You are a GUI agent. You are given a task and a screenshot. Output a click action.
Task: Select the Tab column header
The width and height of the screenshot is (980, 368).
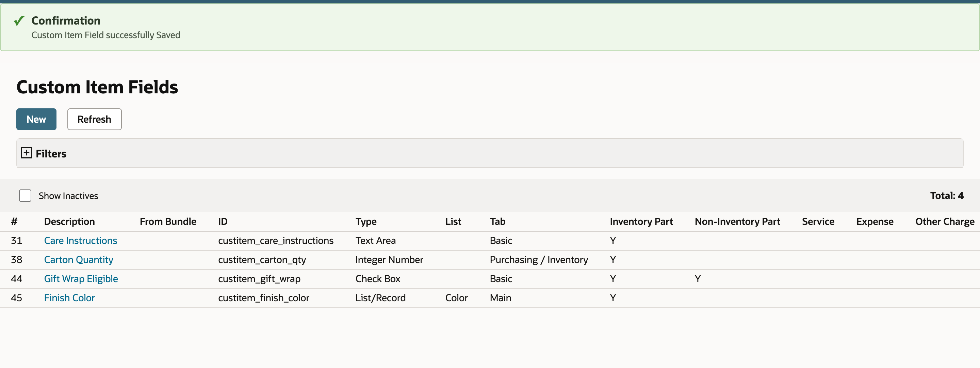tap(497, 222)
